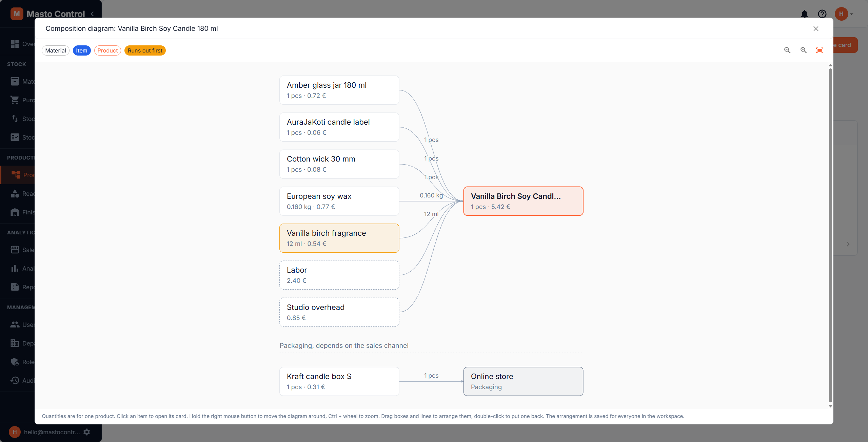
Task: Toggle the Product legend chip
Action: click(107, 50)
